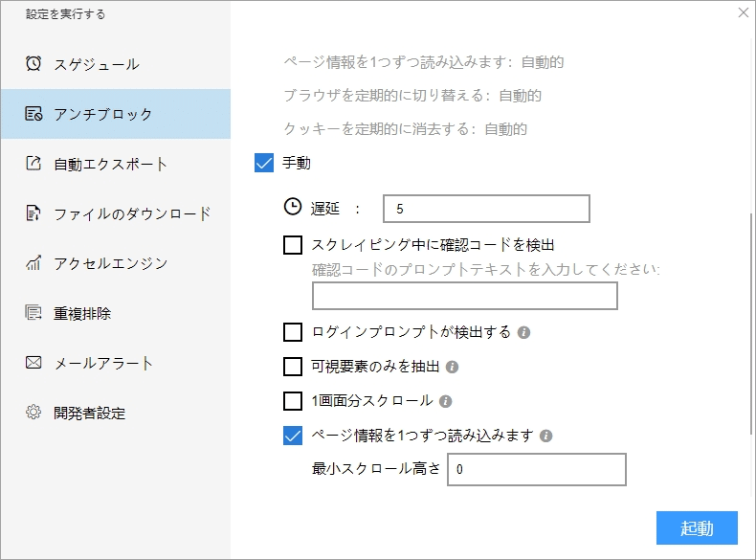Click info icon beside ログインプロンプトが検出する
The height and width of the screenshot is (560, 756).
(x=523, y=333)
